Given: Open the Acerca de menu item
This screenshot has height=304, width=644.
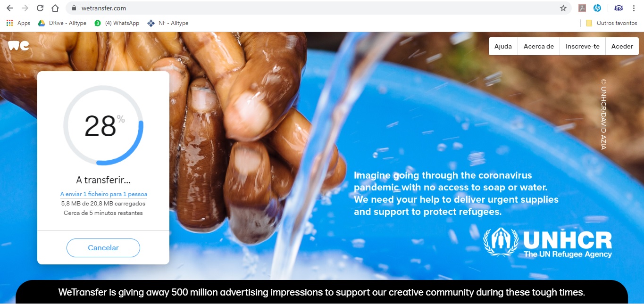Looking at the screenshot, I should point(538,46).
